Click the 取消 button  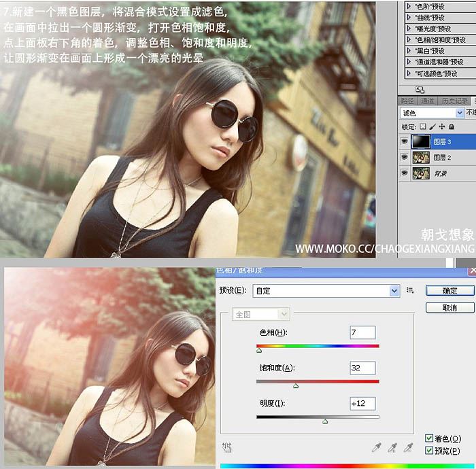pos(449,308)
